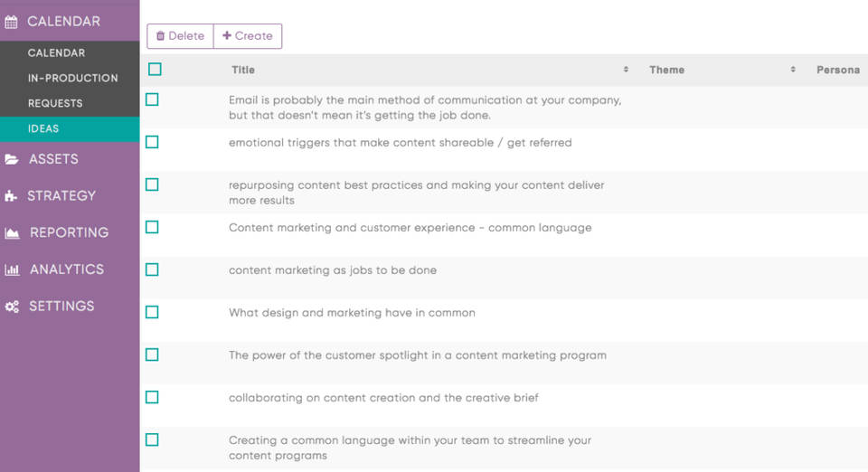Select checkbox for content marketing as jobs row
The image size is (868, 472).
pos(152,269)
